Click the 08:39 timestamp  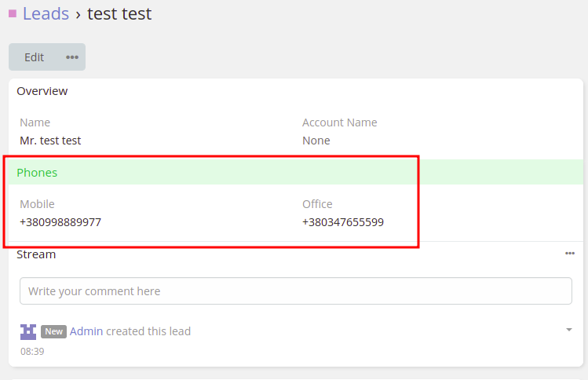pos(32,352)
